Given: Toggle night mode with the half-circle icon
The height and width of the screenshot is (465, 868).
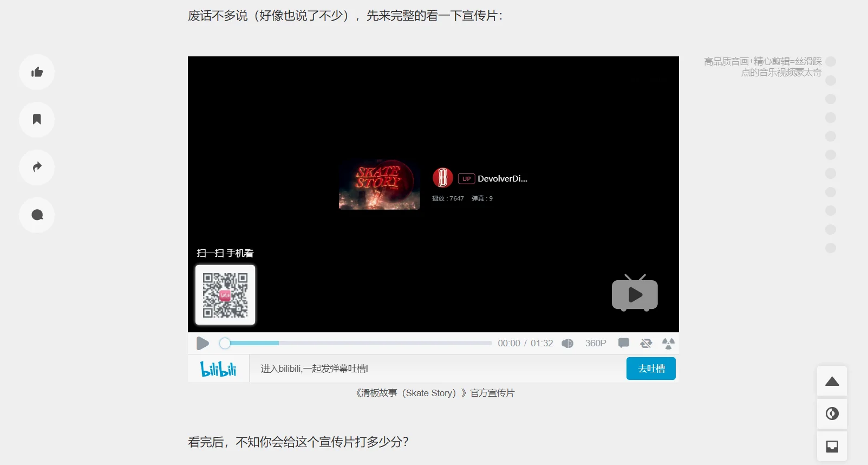Looking at the screenshot, I should [832, 414].
